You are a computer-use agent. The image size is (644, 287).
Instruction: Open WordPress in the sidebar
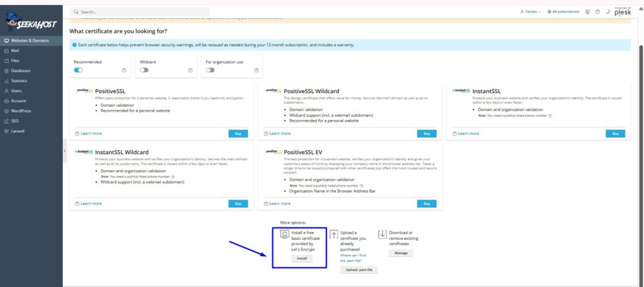coord(31,111)
